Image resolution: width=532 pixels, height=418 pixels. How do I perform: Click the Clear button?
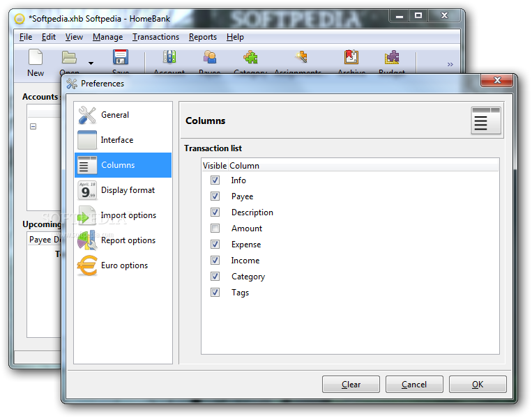[x=351, y=384]
